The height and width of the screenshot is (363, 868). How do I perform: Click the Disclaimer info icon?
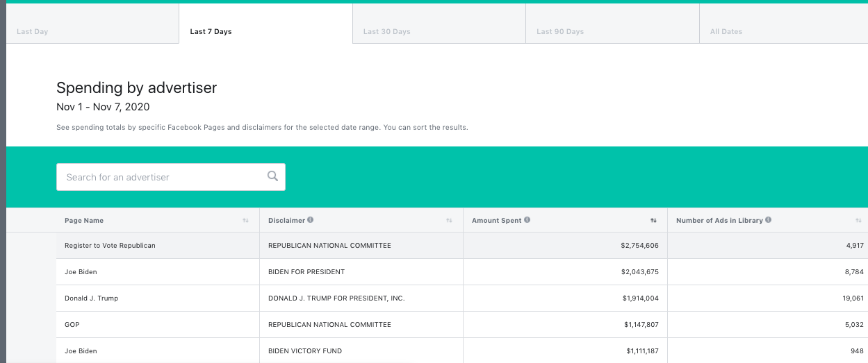(x=310, y=220)
